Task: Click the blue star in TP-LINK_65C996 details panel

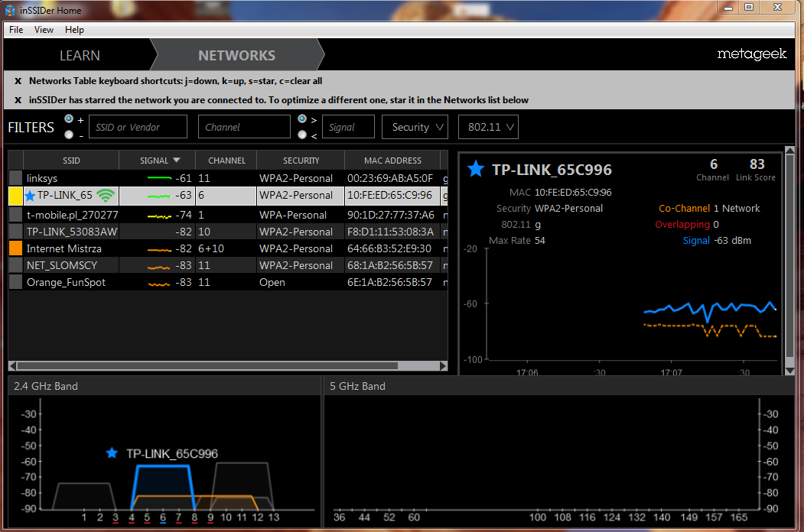Action: [476, 169]
